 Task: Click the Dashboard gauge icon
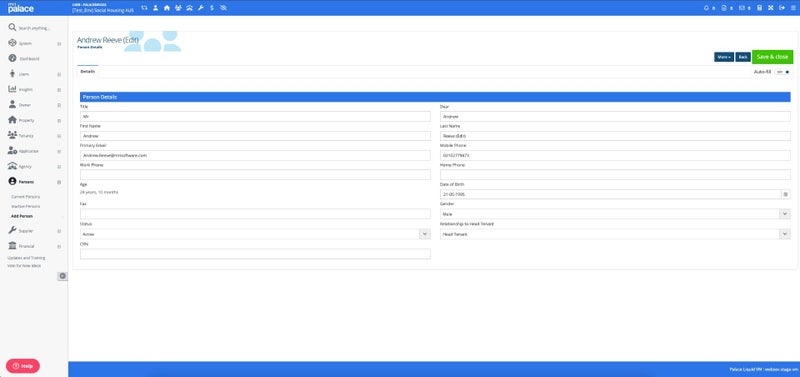(x=12, y=58)
